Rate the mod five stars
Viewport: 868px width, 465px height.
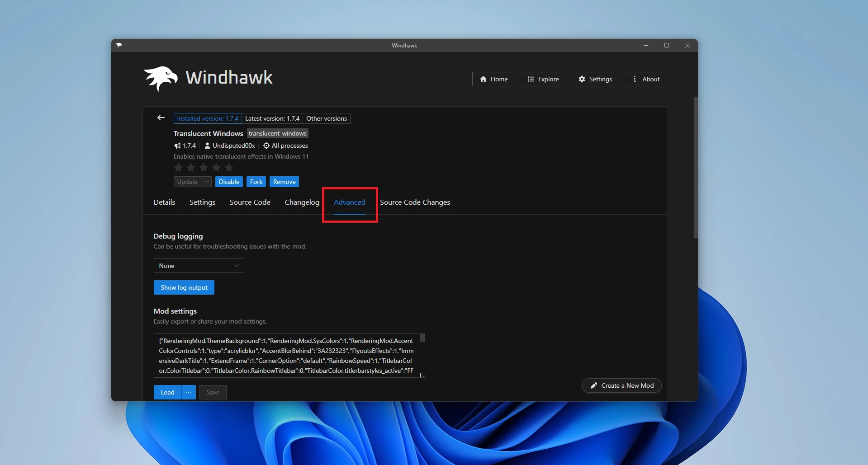click(x=229, y=168)
